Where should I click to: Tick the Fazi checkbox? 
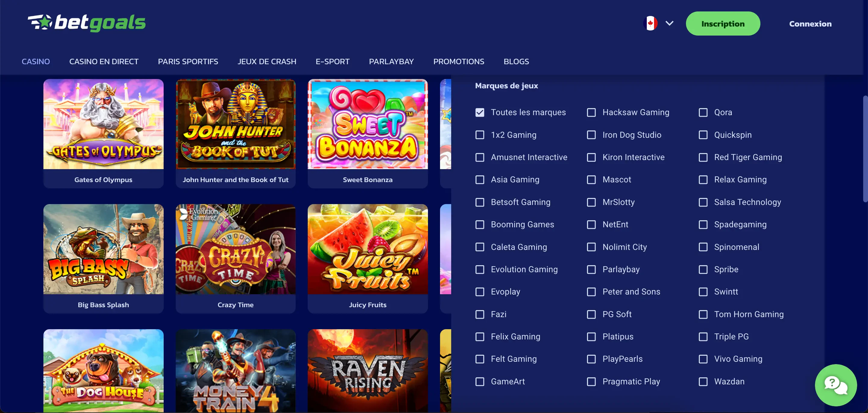click(480, 314)
